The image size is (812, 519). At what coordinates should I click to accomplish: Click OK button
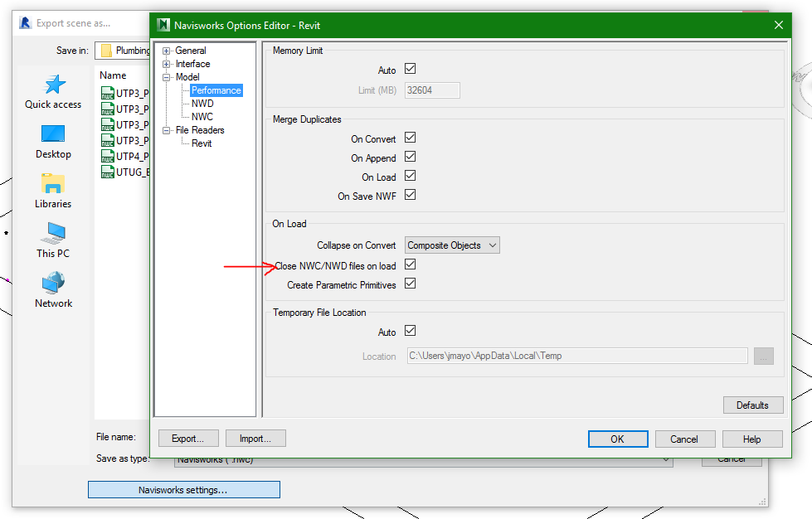click(x=618, y=439)
